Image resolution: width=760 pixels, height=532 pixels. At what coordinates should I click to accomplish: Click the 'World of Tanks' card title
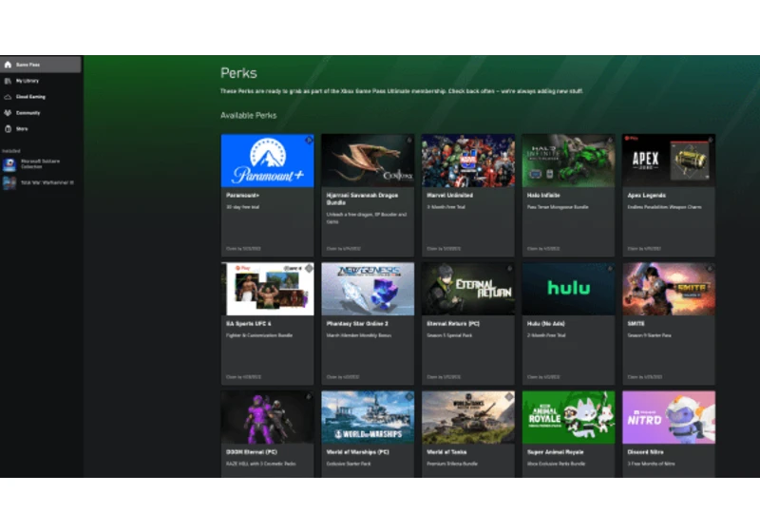pyautogui.click(x=446, y=452)
